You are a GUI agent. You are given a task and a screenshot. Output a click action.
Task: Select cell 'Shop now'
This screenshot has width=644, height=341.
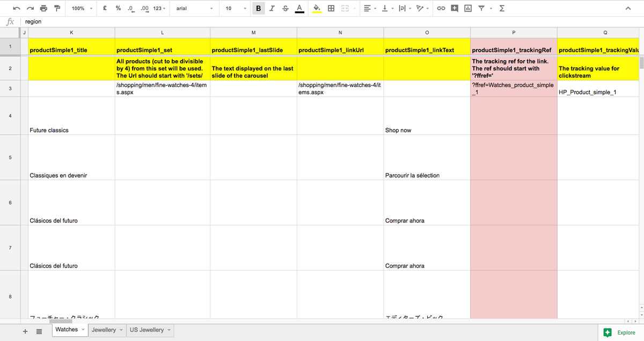point(427,116)
